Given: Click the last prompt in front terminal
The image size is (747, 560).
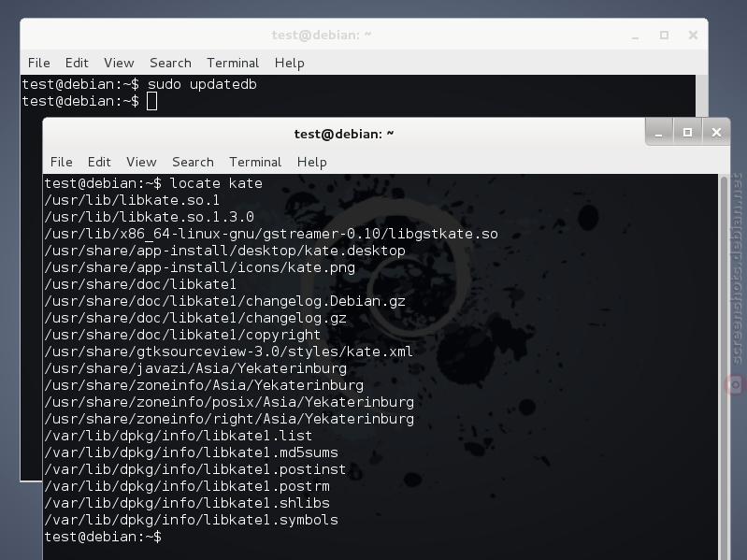Looking at the screenshot, I should click(103, 537).
